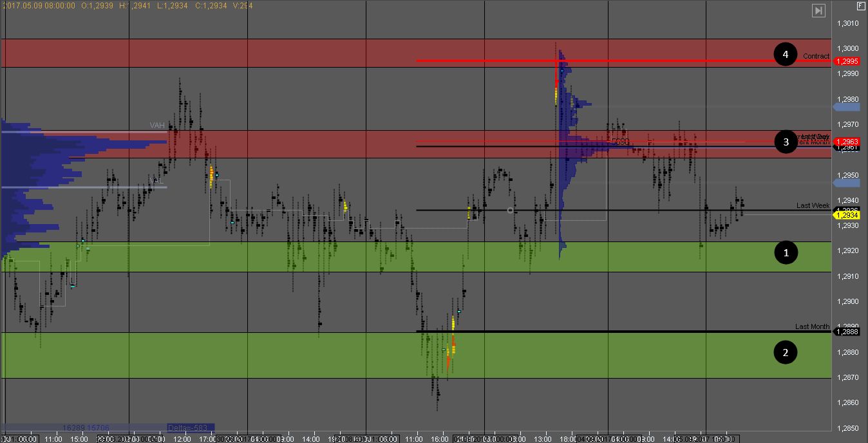This screenshot has height=443, width=868.
Task: Select the black circle marker numbered 3
Action: (785, 142)
